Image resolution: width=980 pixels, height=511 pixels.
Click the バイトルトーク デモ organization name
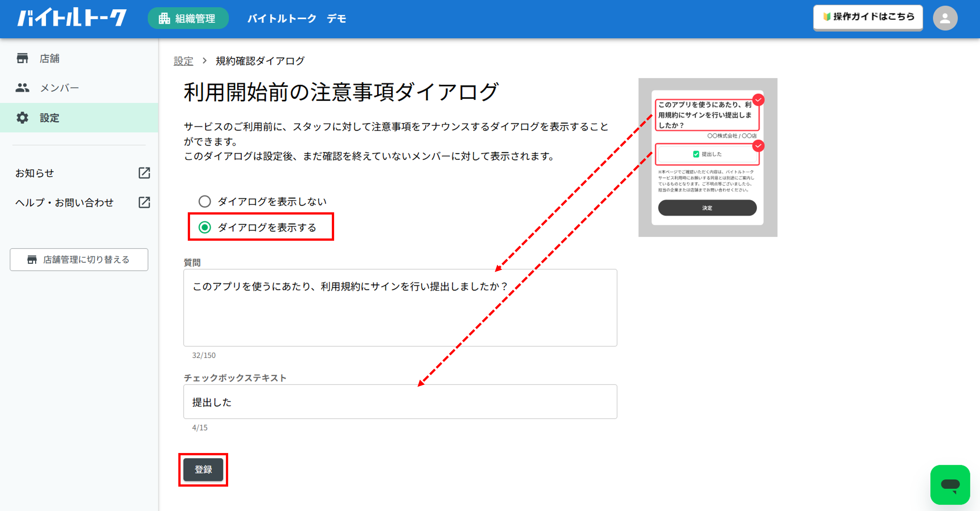(297, 18)
